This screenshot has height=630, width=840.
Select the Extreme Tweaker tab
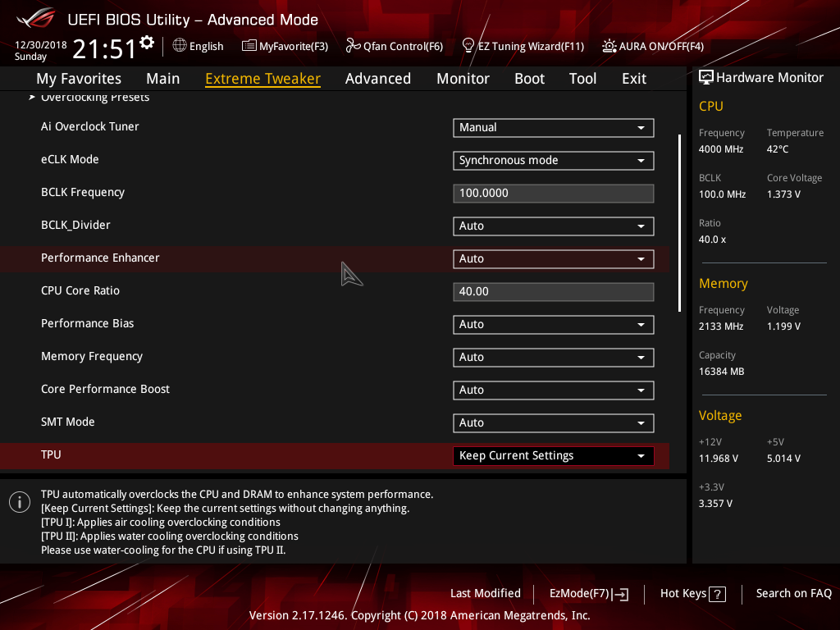pos(263,79)
